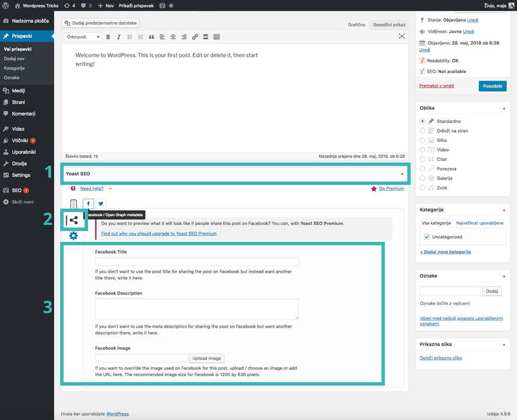Collapse the Oblika panel
The height and width of the screenshot is (420, 517).
pyautogui.click(x=504, y=108)
